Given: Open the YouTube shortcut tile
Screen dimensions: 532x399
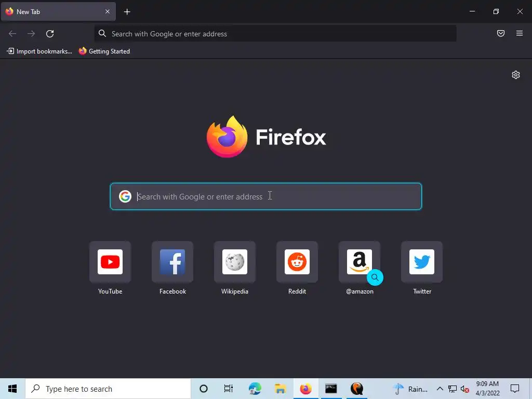Looking at the screenshot, I should [x=110, y=262].
